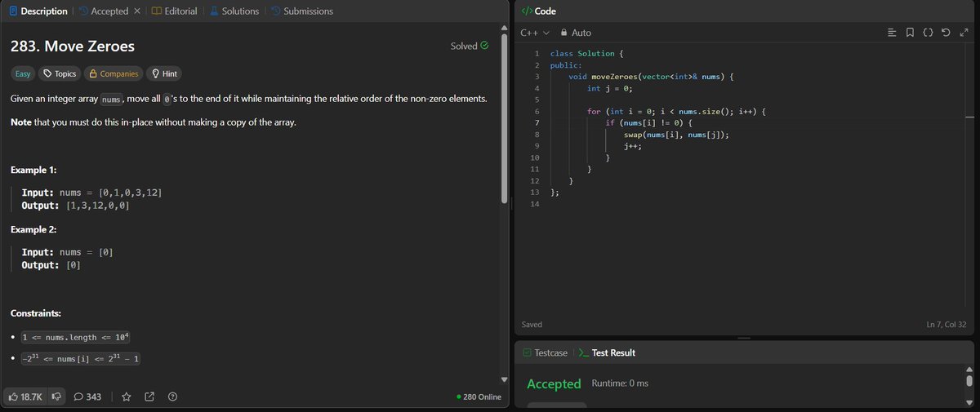
Task: Open the Editorial tab
Action: pos(174,11)
